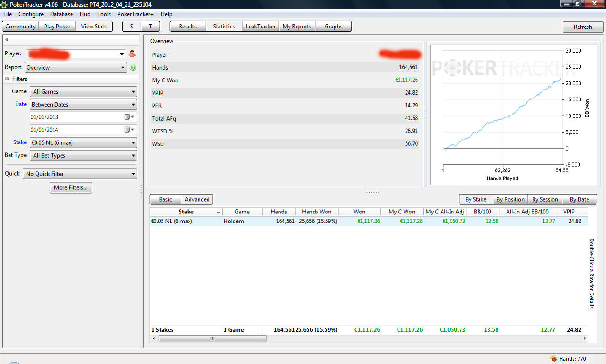Image resolution: width=606 pixels, height=364 pixels.
Task: Group results By Session
Action: tap(545, 199)
